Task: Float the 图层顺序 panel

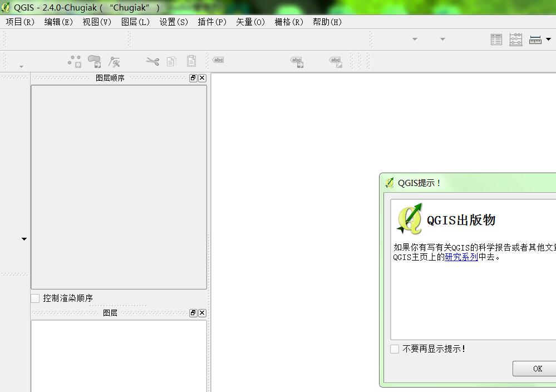Action: [x=193, y=78]
